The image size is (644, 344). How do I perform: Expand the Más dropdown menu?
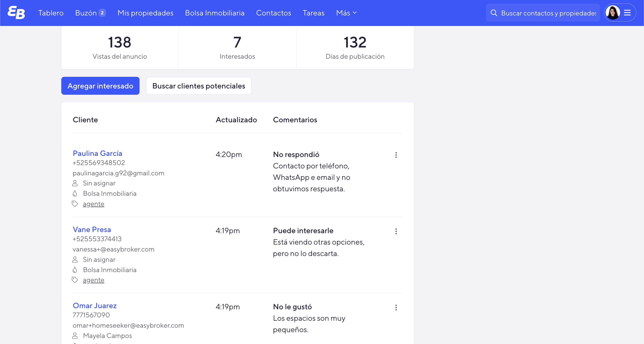tap(346, 13)
